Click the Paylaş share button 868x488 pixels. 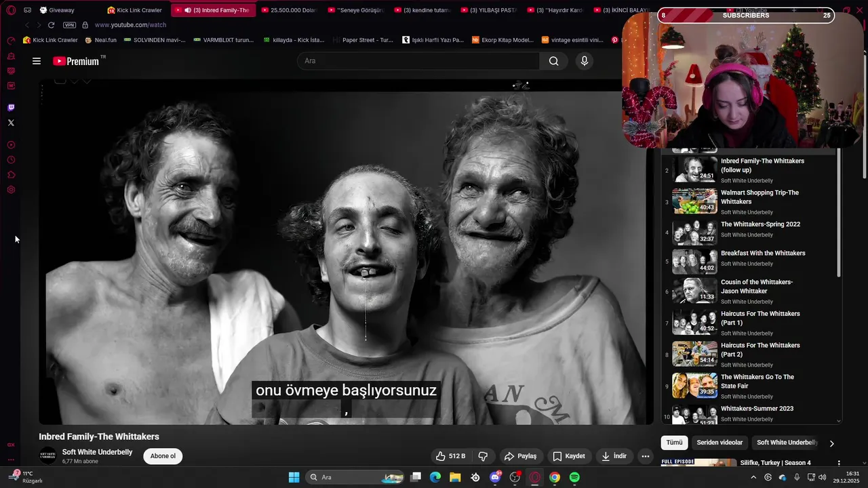pos(521,456)
